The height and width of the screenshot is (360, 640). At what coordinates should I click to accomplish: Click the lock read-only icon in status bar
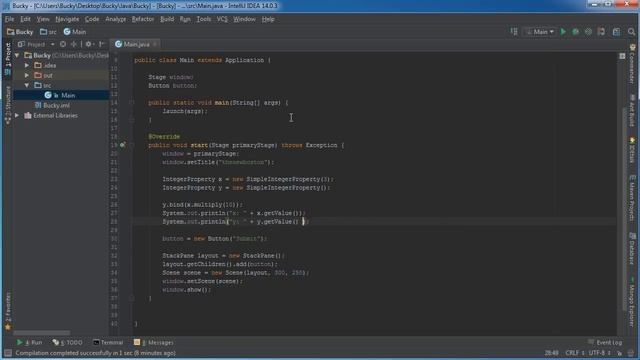pos(620,353)
